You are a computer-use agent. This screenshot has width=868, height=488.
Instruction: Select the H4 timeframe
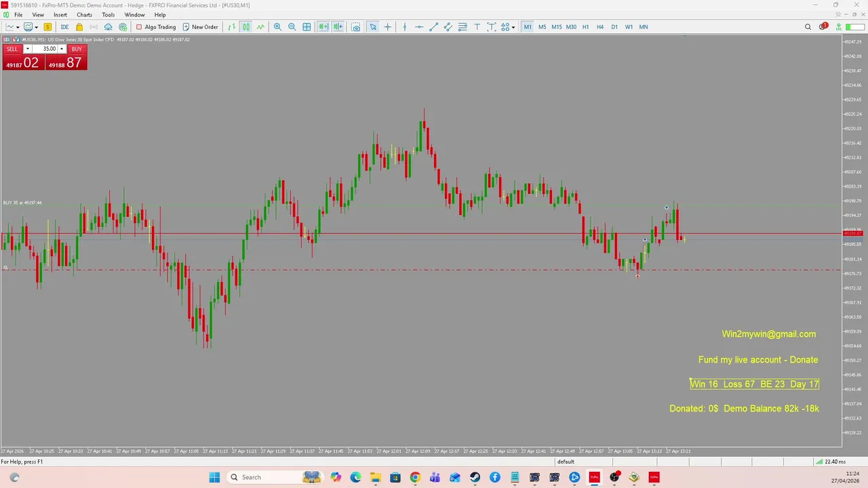pos(599,27)
